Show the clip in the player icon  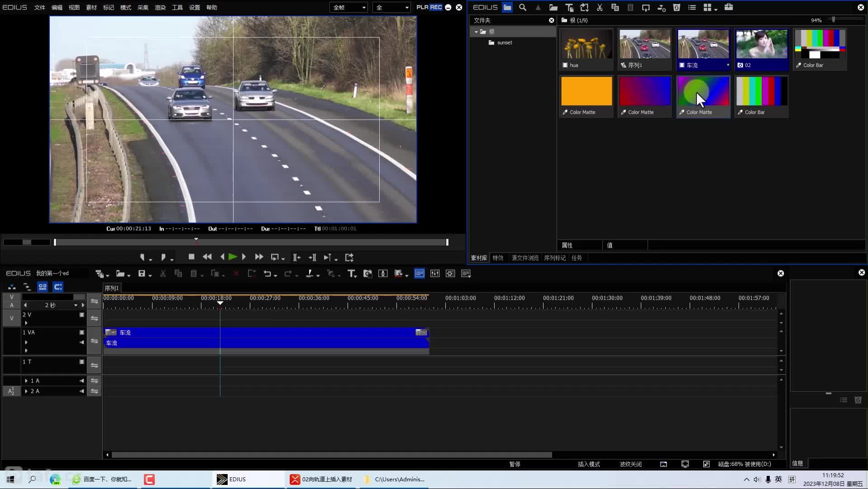tap(646, 7)
